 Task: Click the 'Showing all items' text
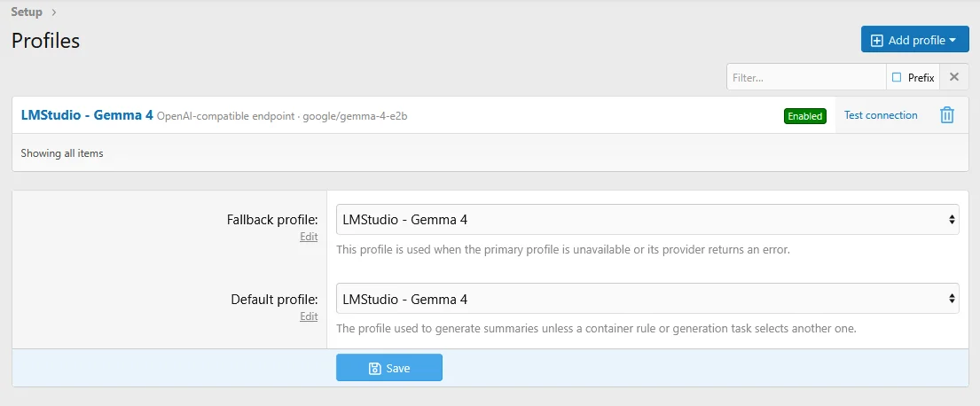click(x=62, y=153)
